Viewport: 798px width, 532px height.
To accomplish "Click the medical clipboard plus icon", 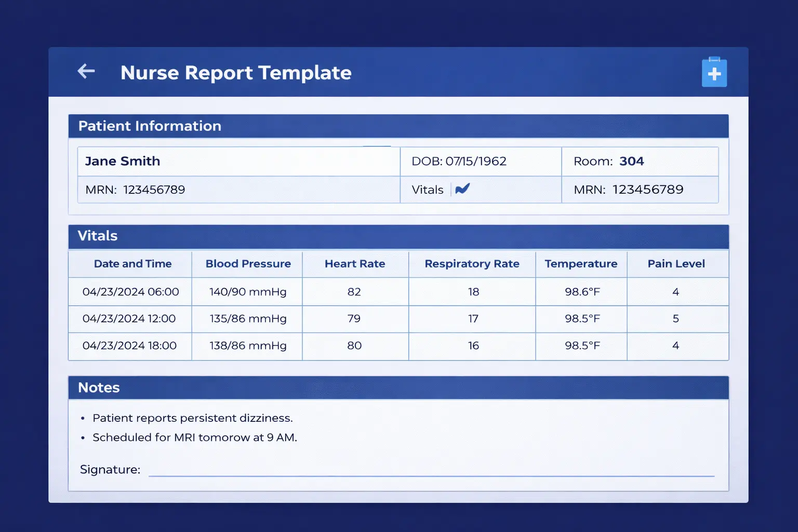I will 714,73.
